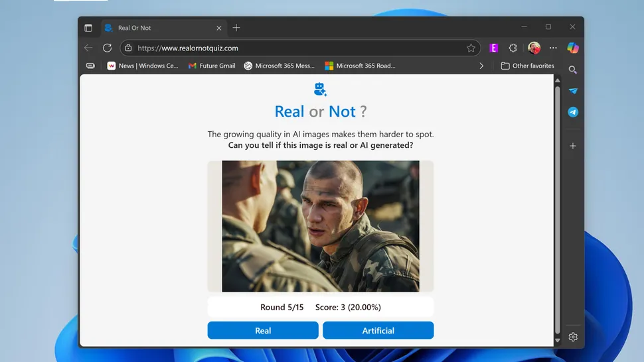Open the Future Gmail bookmark
This screenshot has width=644, height=362.
(x=212, y=66)
